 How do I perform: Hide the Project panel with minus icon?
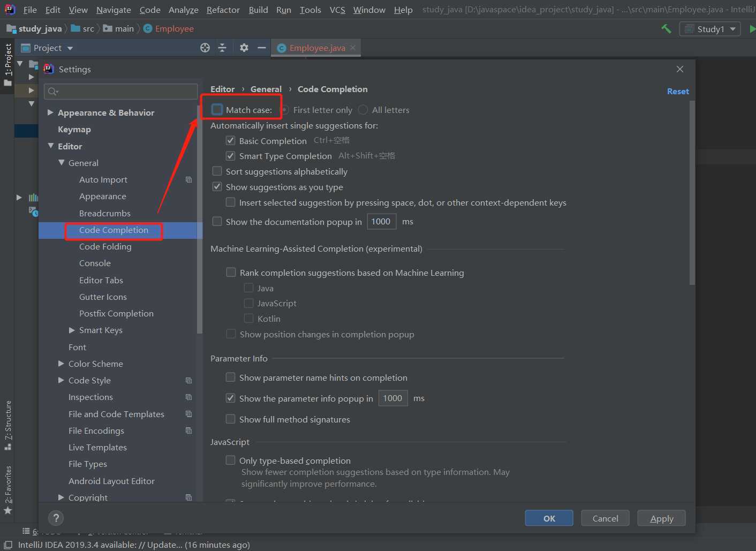tap(262, 48)
